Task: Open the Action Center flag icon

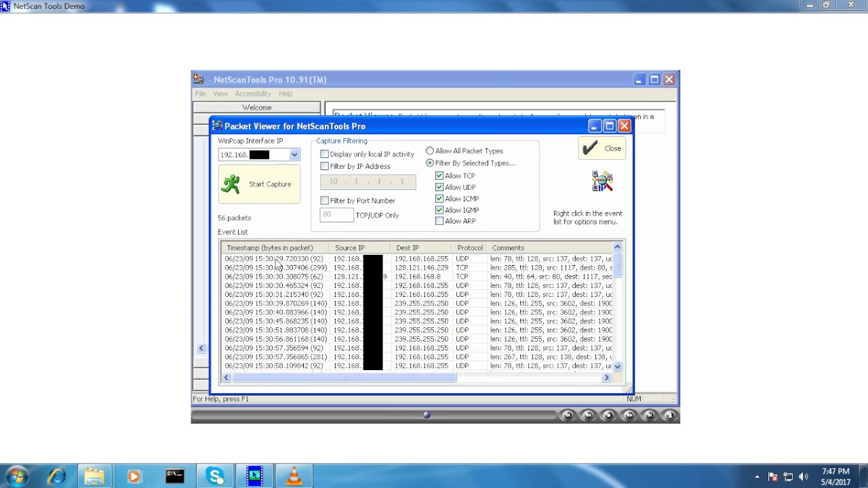Action: 772,476
